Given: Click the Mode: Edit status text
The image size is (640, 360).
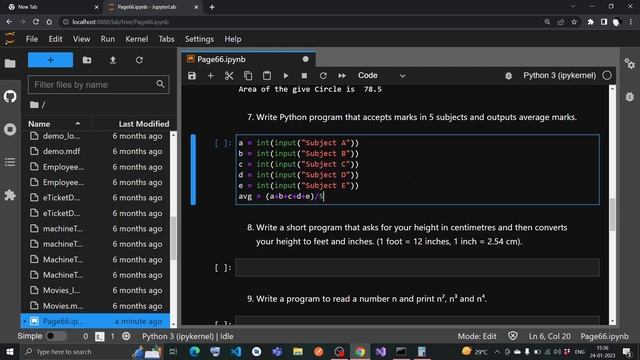Looking at the screenshot, I should [x=477, y=336].
